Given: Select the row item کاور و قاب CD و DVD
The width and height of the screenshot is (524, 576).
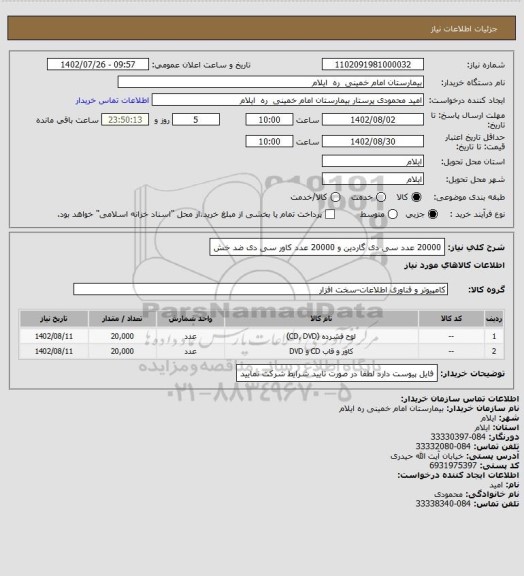Looking at the screenshot, I should coord(321,352).
